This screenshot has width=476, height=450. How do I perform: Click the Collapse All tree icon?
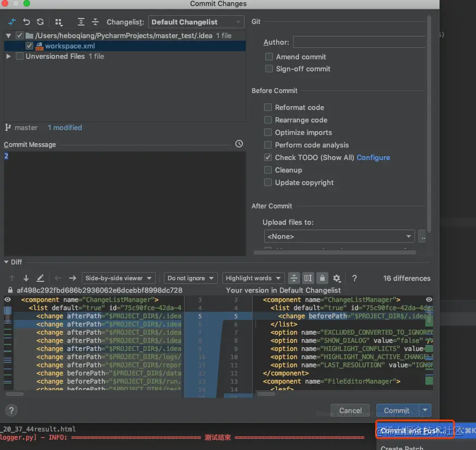95,22
